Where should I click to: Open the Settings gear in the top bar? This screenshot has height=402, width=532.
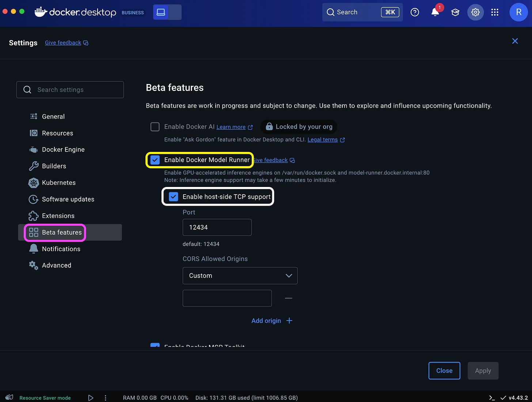click(475, 12)
